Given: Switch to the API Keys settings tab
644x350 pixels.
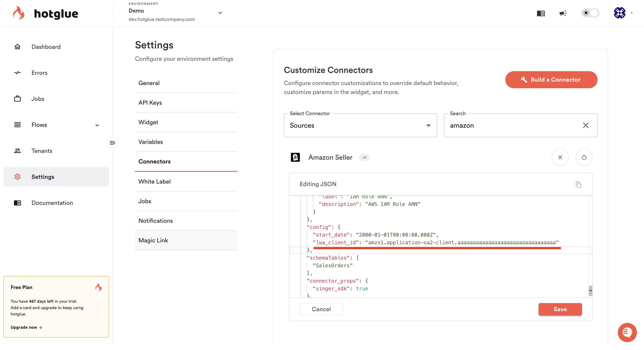Looking at the screenshot, I should (150, 103).
